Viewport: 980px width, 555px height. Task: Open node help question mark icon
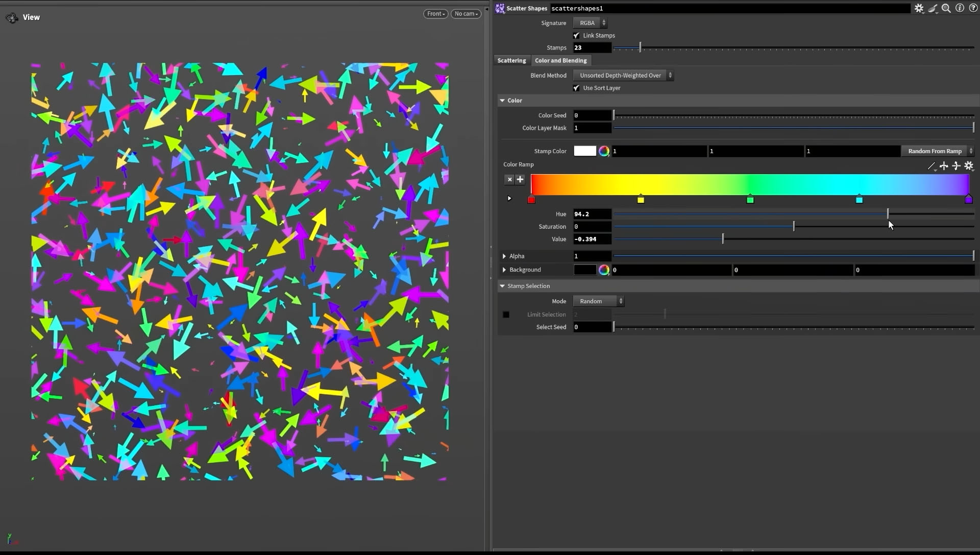point(973,8)
